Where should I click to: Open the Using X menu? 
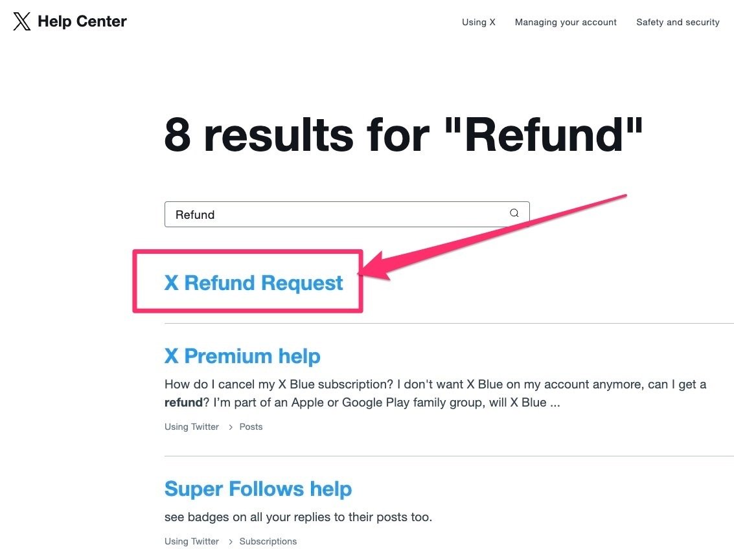[478, 22]
